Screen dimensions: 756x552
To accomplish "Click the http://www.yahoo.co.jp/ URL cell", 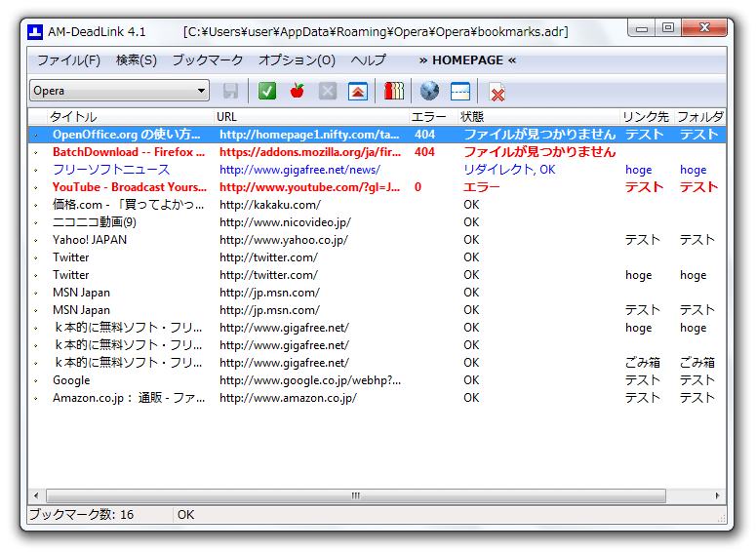I will coord(284,240).
